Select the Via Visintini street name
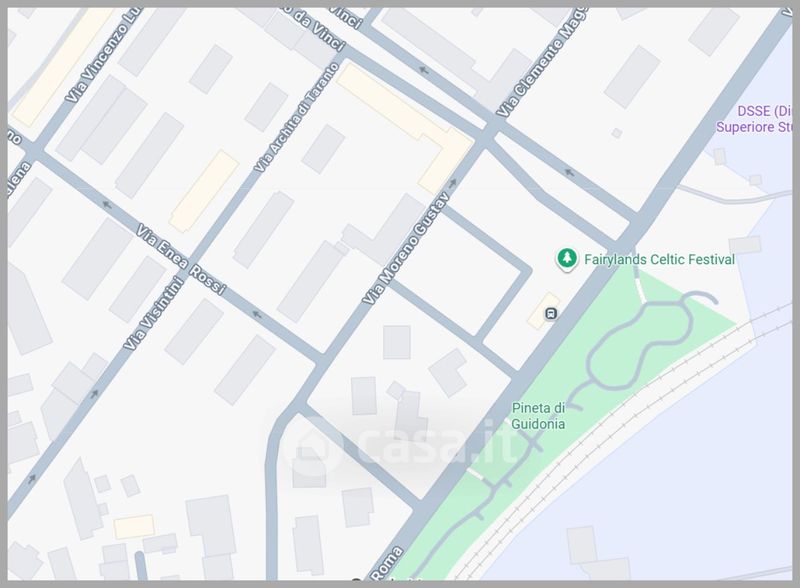 tap(154, 313)
